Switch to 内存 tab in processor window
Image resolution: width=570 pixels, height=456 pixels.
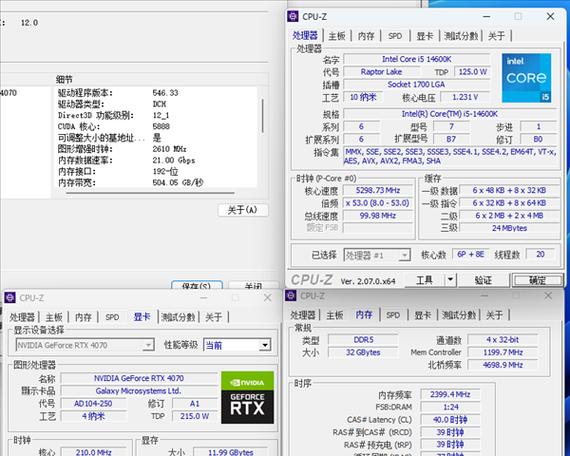(366, 36)
